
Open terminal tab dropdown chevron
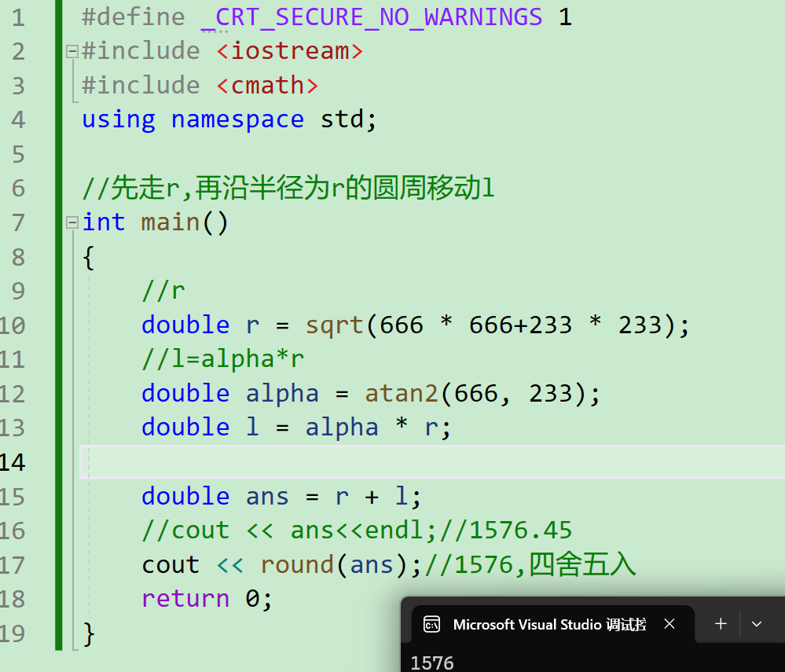[757, 624]
